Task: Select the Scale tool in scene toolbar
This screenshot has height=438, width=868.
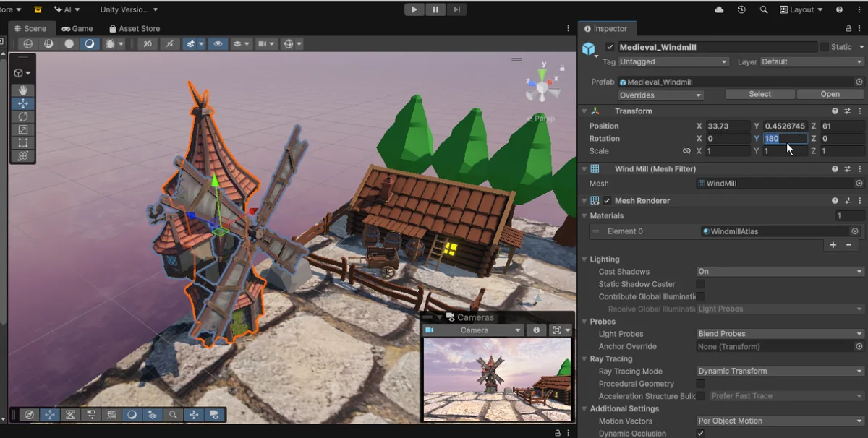Action: pyautogui.click(x=23, y=129)
